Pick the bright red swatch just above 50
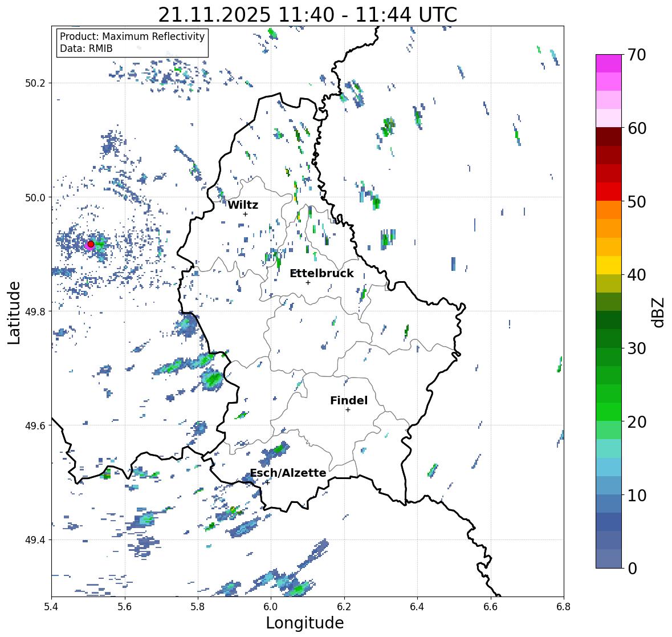Image resolution: width=672 pixels, height=637 pixels. pos(609,192)
